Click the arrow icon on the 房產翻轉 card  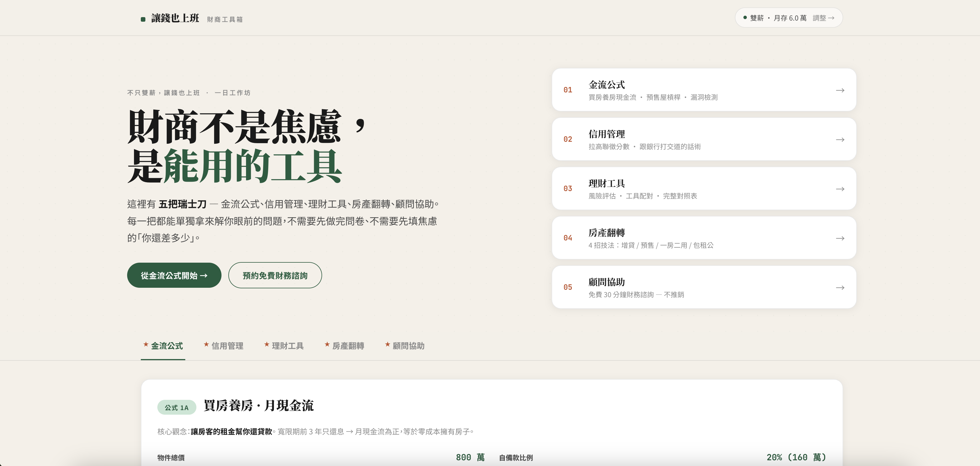pyautogui.click(x=840, y=238)
